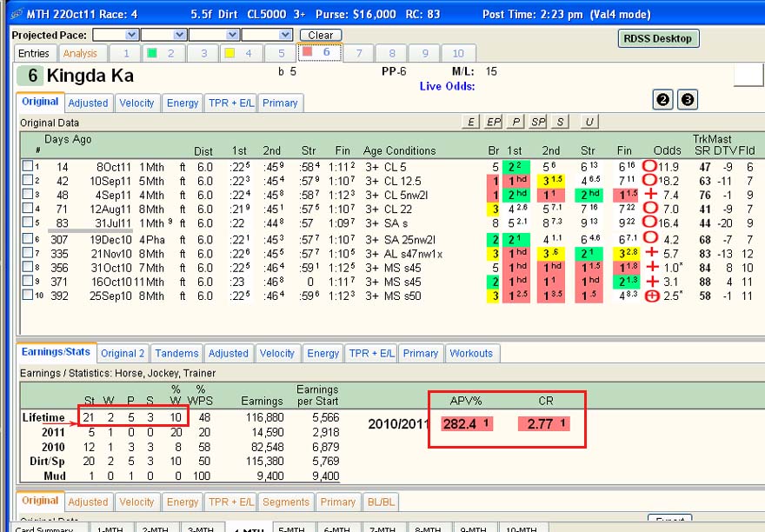Viewport: 765px width, 532px height.
Task: Open Primary tab in upper panel
Action: coord(280,103)
